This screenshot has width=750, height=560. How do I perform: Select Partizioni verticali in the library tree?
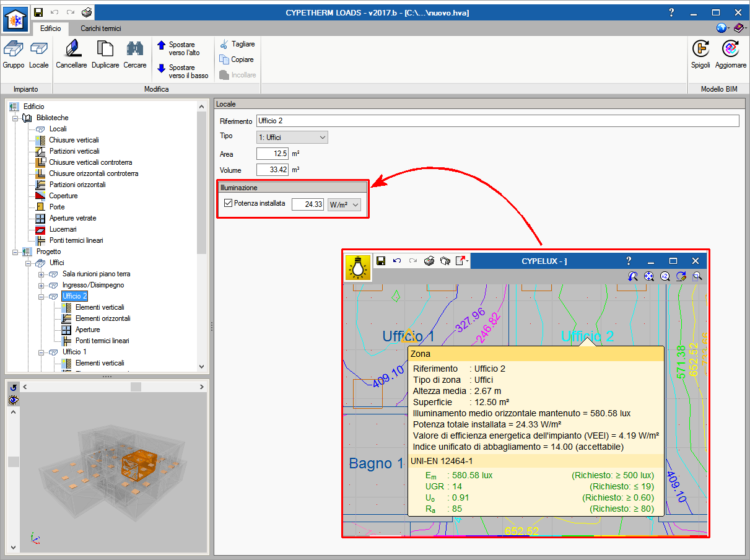click(x=74, y=151)
